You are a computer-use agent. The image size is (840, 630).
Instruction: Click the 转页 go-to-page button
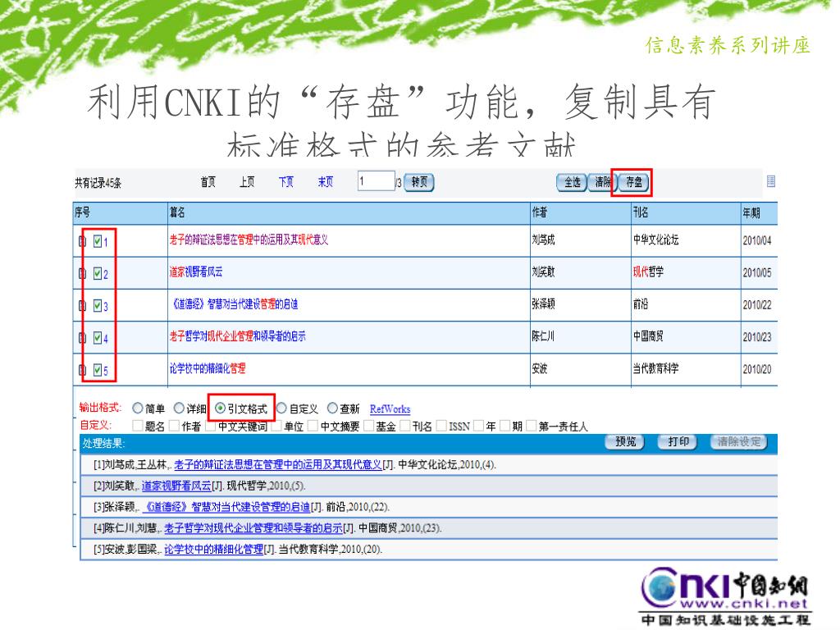[419, 183]
